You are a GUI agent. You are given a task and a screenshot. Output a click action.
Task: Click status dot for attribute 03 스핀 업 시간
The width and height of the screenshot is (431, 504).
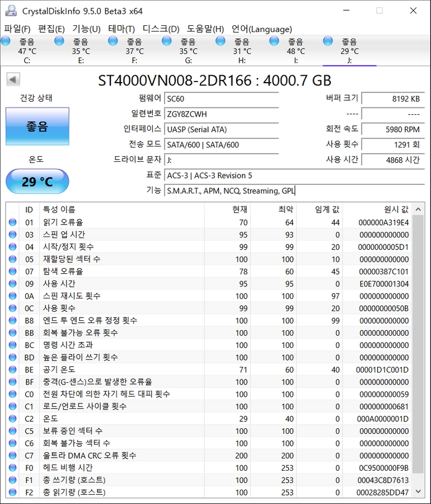[13, 234]
